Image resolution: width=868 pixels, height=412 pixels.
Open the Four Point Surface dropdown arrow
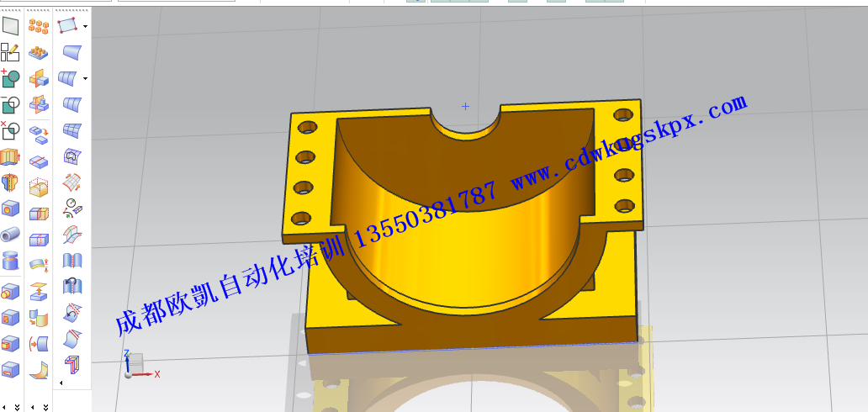point(85,26)
